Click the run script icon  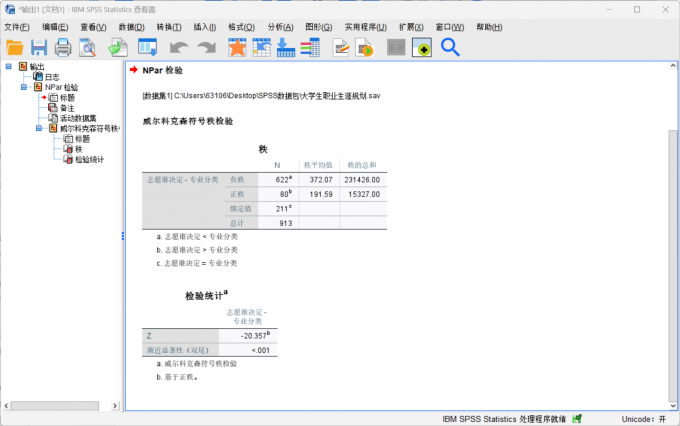[364, 47]
